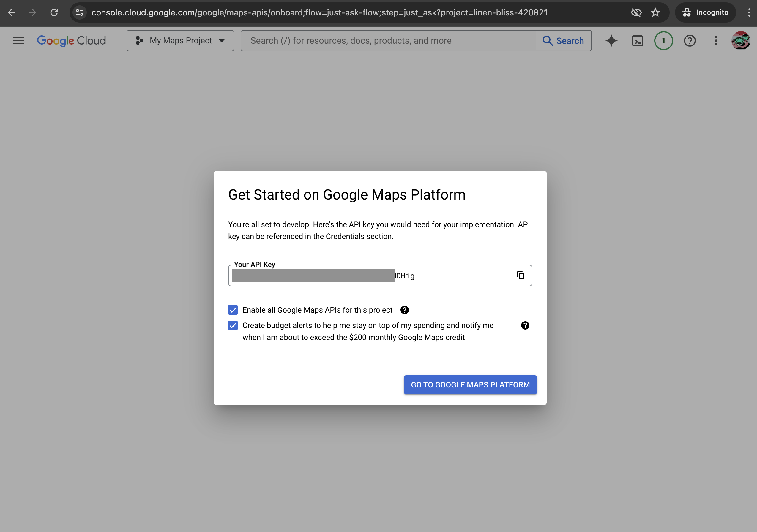Open the profile avatar menu

[x=741, y=40]
